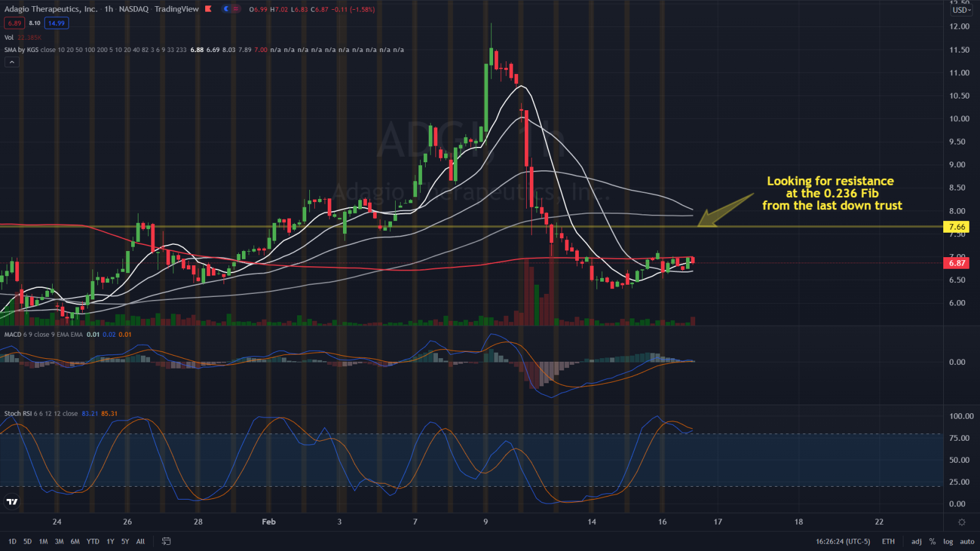Click the red approximate-sign indicator icon
Screen dimensions: 980x551
236,9
